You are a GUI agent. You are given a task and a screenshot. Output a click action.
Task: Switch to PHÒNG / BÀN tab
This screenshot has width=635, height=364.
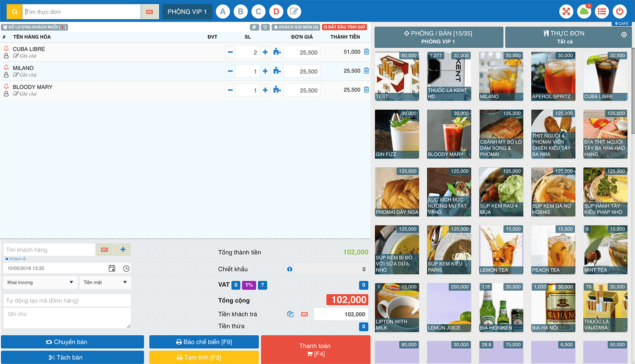pos(439,37)
